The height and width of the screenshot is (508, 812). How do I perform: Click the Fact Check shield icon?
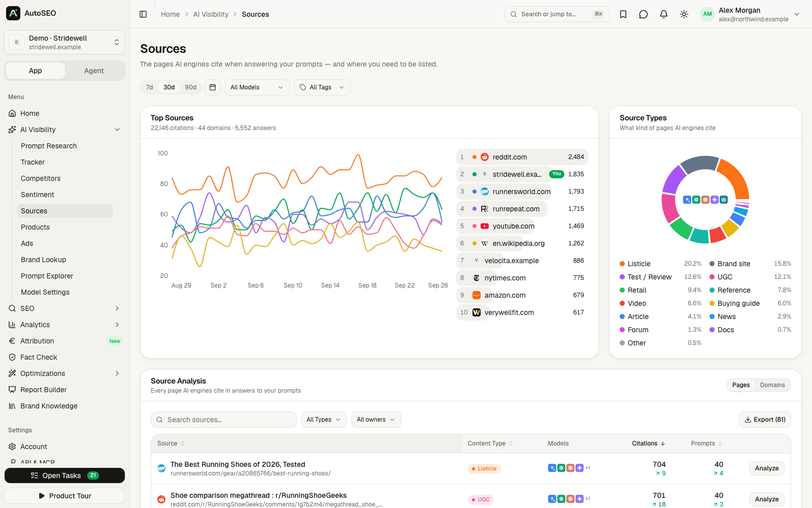(x=12, y=357)
